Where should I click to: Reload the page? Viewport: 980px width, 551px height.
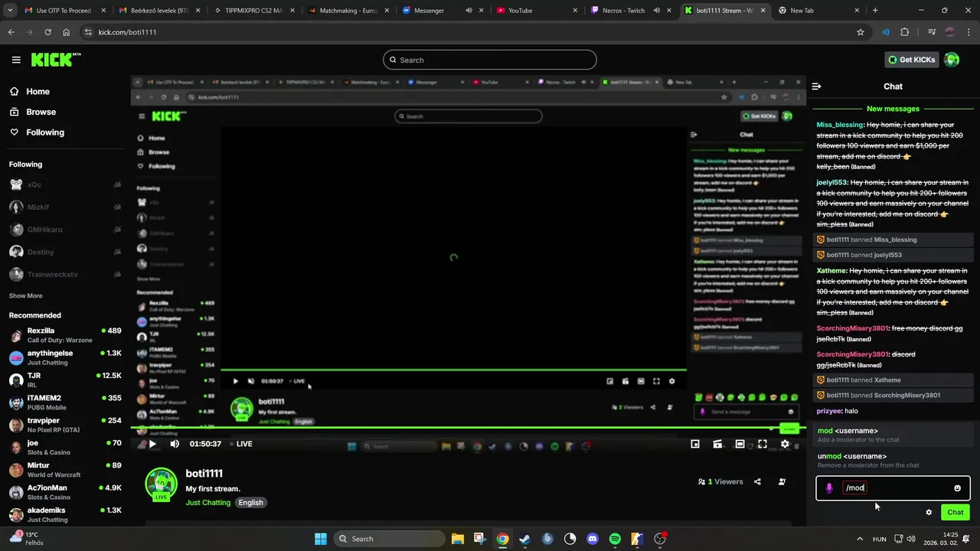pyautogui.click(x=47, y=32)
